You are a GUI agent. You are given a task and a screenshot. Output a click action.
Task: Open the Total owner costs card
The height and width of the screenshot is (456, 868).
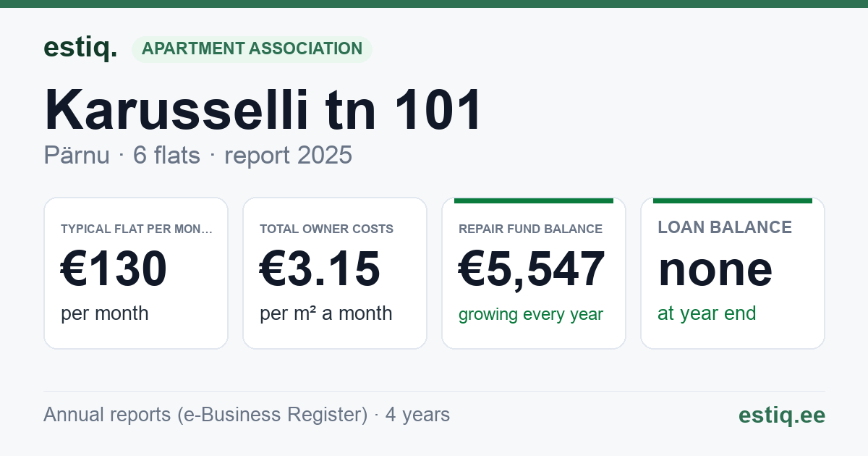(x=335, y=273)
